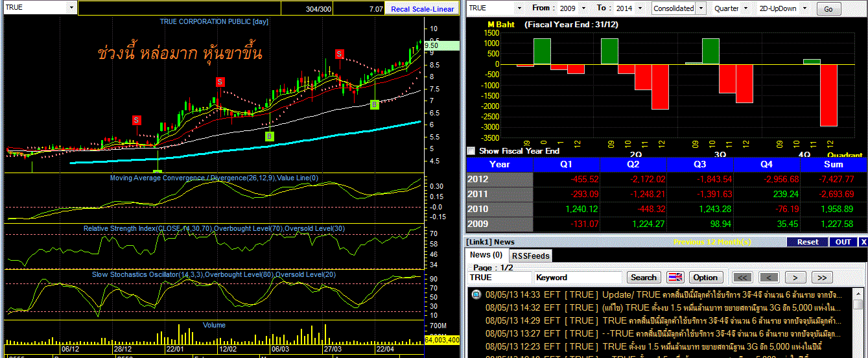Select the 2011 year row header
Image resolution: width=868 pixels, height=358 pixels.
click(x=499, y=195)
